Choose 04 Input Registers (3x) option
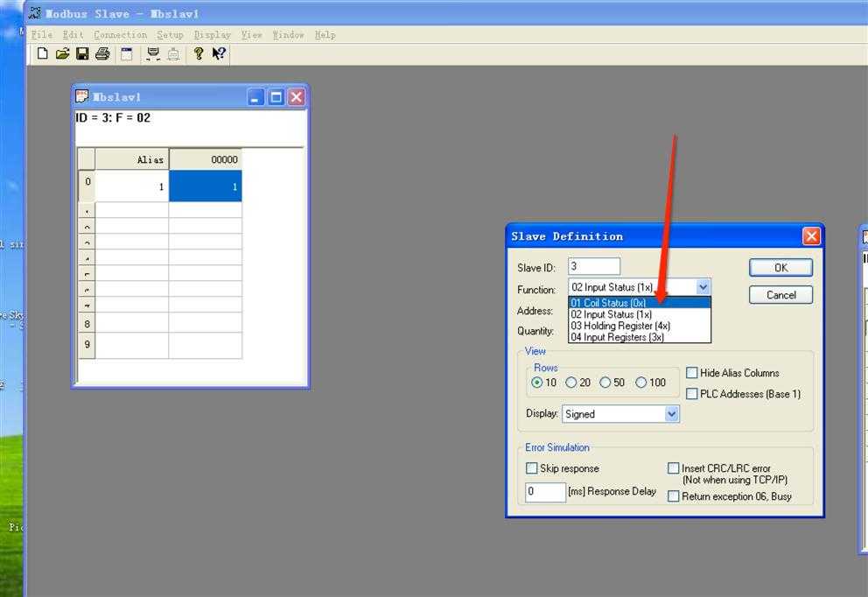The height and width of the screenshot is (597, 868). pyautogui.click(x=640, y=337)
